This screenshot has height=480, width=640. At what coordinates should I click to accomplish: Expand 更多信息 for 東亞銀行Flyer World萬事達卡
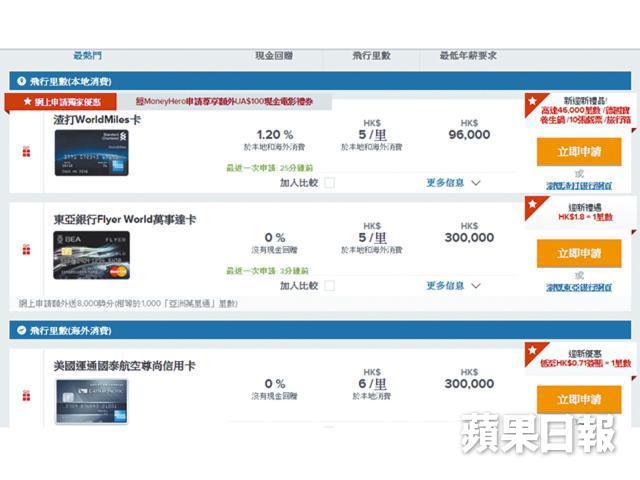453,286
